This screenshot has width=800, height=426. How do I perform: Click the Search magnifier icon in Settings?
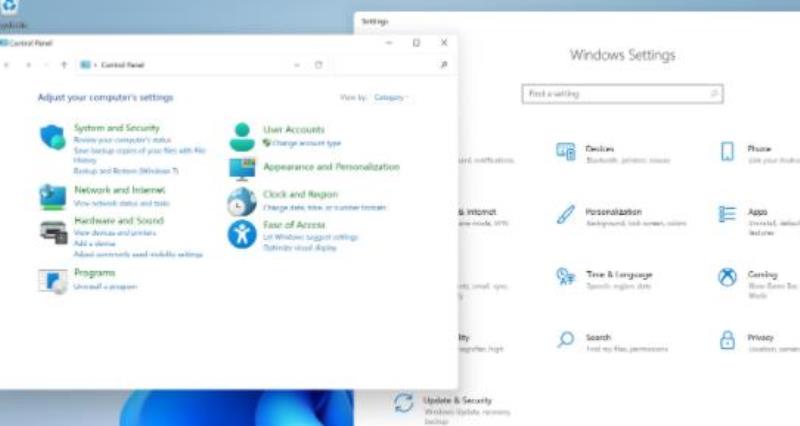pyautogui.click(x=565, y=339)
